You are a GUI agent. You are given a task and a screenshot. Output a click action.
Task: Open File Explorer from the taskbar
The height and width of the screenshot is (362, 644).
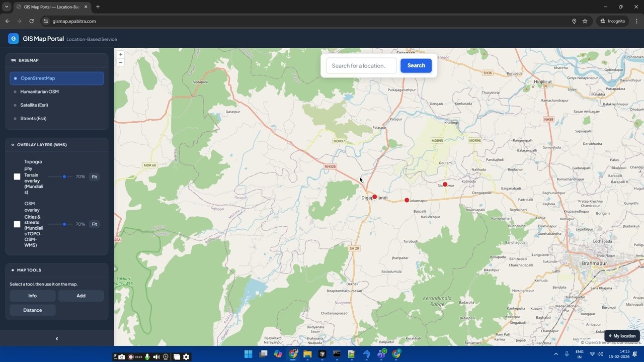(x=307, y=354)
